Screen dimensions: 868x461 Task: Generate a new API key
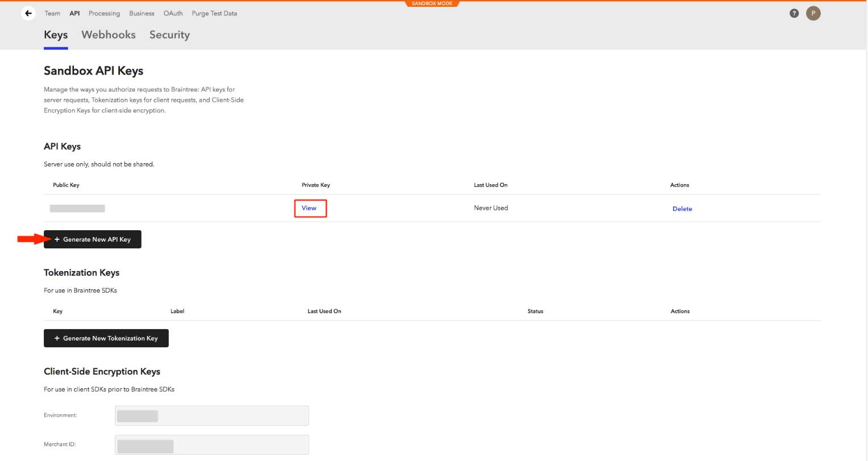click(92, 239)
